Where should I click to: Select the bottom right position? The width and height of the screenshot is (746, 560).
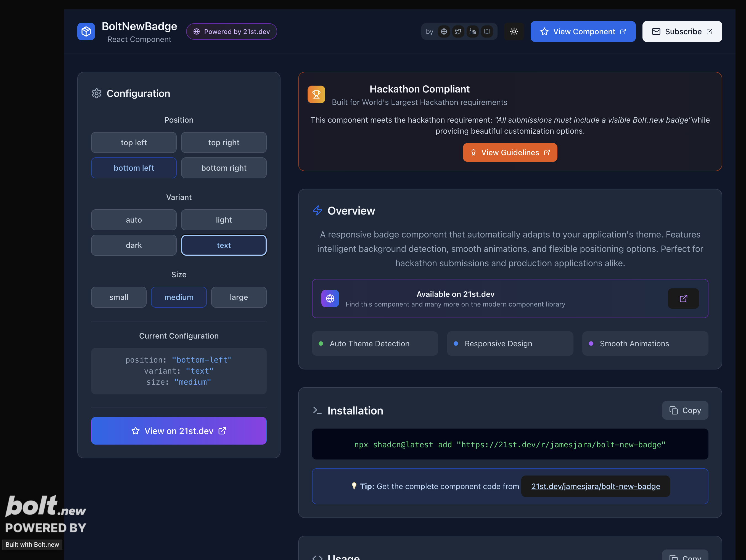point(224,168)
